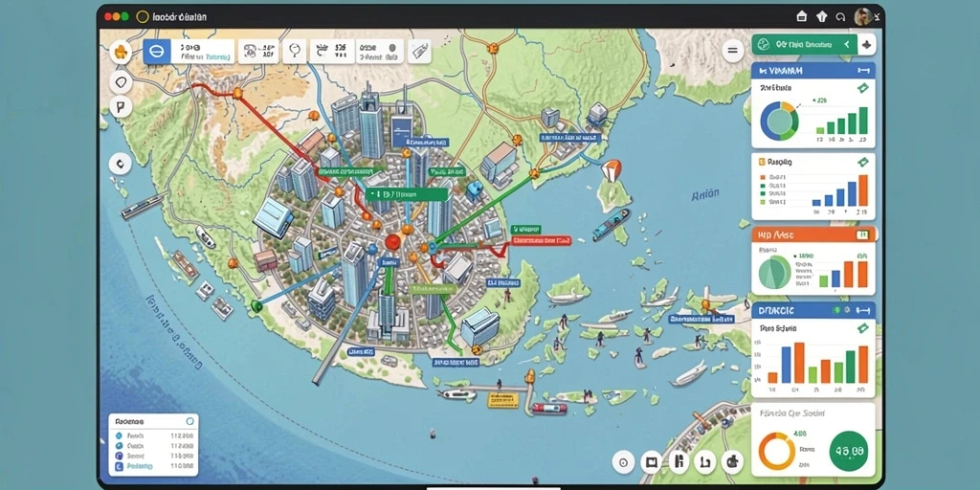Open the user profile avatar in title bar

863,17
